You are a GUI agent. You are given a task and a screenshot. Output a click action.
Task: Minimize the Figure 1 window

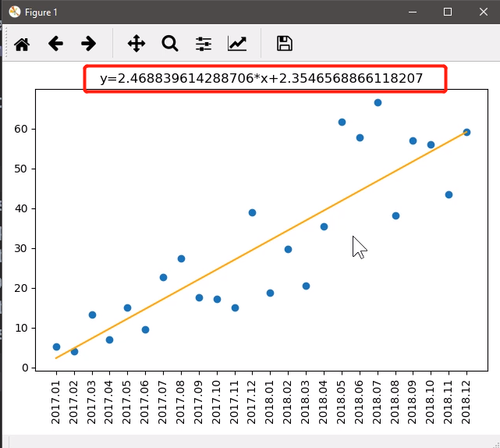[x=413, y=12]
